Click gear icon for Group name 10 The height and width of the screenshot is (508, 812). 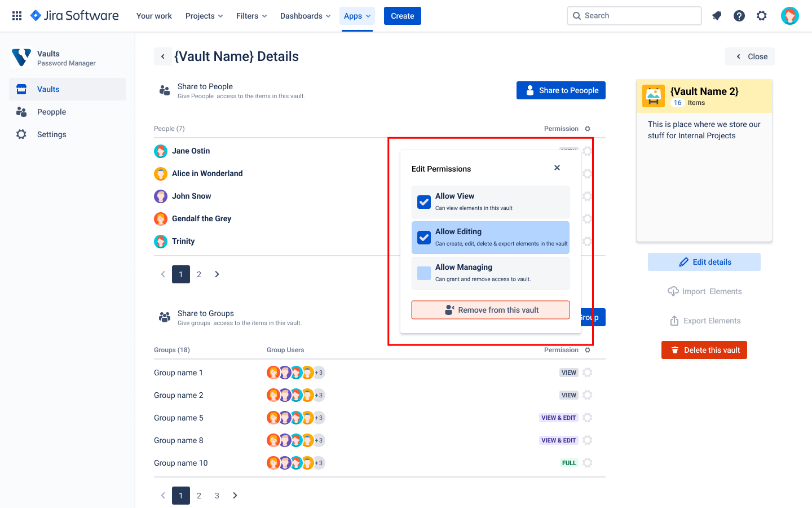pos(587,463)
